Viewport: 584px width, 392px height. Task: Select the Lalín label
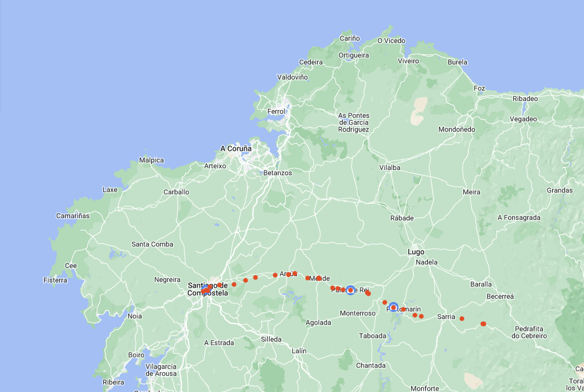point(299,351)
